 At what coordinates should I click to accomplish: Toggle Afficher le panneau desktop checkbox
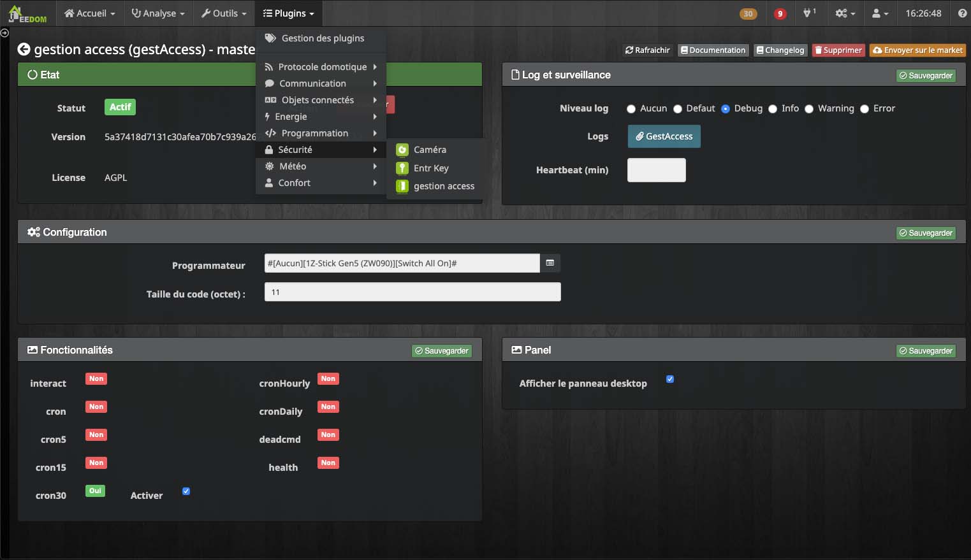coord(670,379)
